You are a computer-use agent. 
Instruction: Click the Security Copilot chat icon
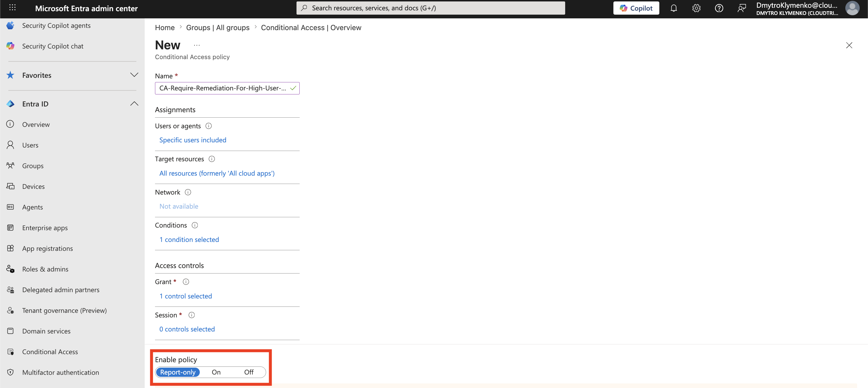(10, 46)
